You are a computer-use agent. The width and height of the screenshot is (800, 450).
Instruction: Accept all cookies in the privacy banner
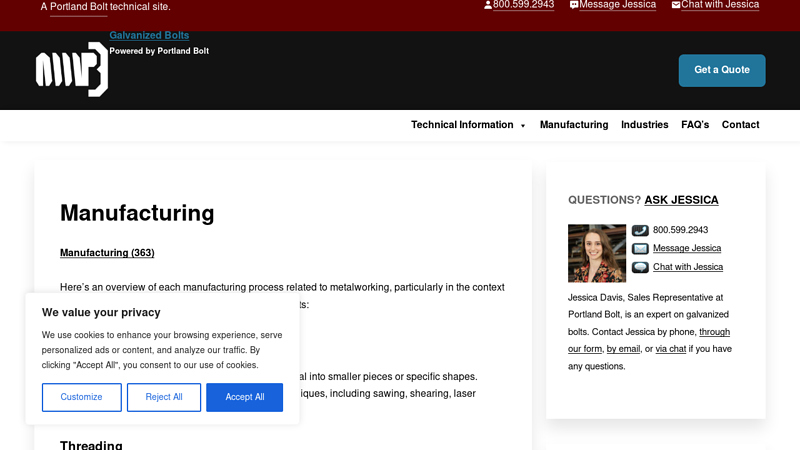tap(244, 397)
